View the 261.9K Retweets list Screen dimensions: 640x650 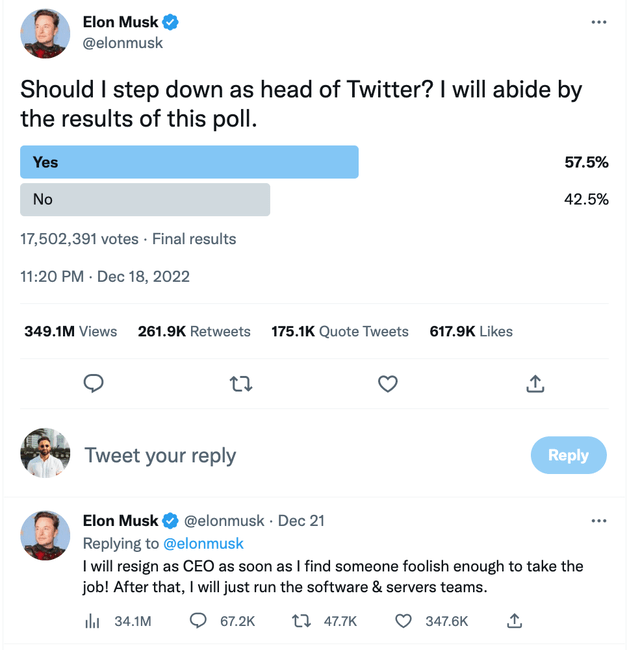pos(194,331)
